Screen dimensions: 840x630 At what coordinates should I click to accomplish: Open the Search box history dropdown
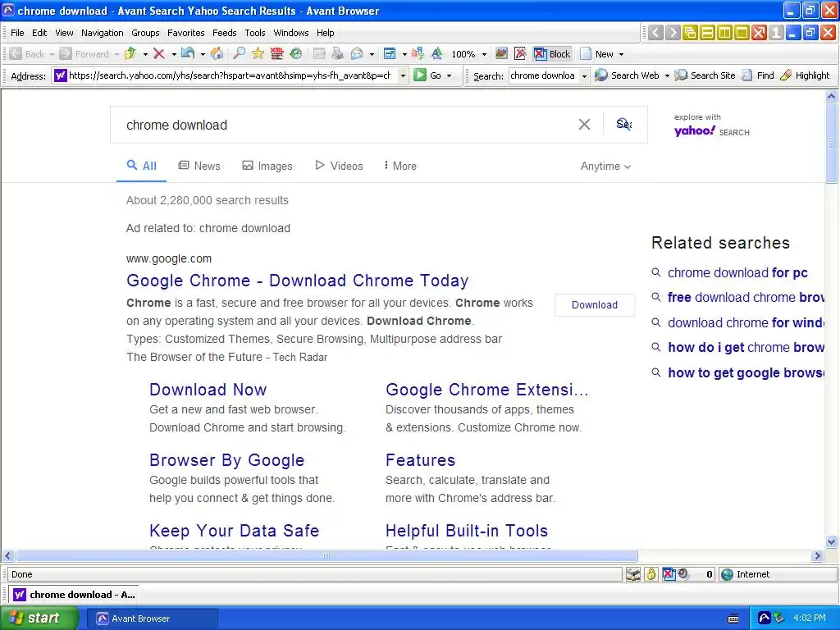pyautogui.click(x=584, y=75)
